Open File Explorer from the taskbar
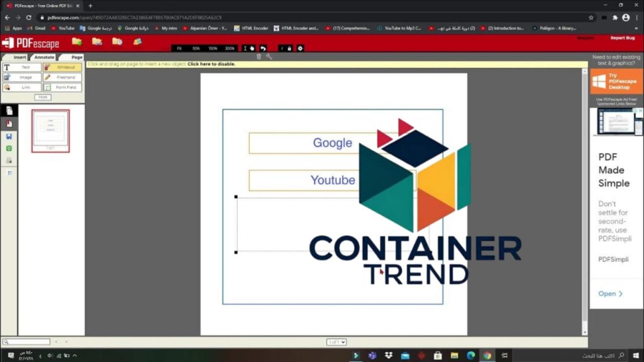This screenshot has height=362, width=644. coord(454,356)
